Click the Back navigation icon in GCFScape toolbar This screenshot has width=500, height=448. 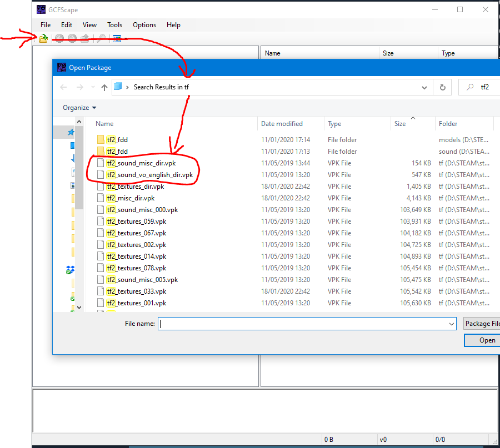[x=59, y=38]
